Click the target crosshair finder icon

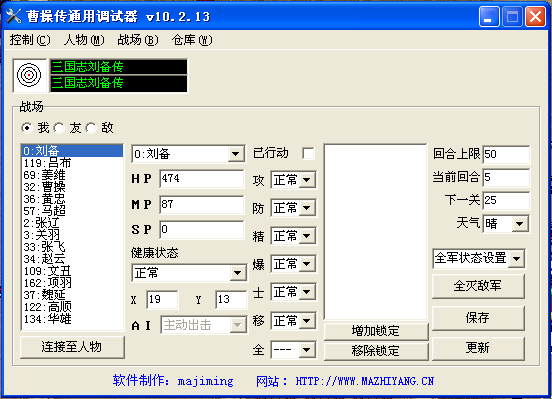point(29,75)
